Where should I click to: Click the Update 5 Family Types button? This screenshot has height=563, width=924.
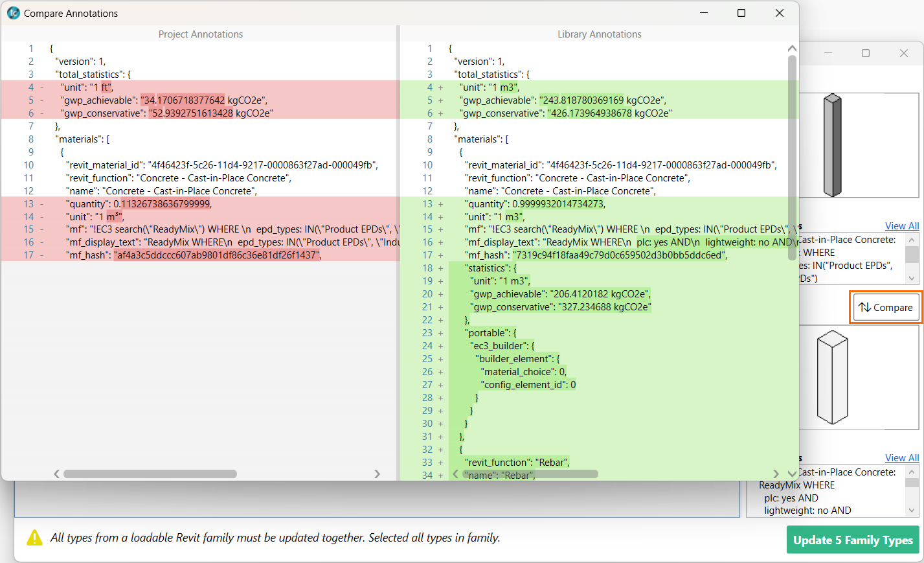click(852, 540)
